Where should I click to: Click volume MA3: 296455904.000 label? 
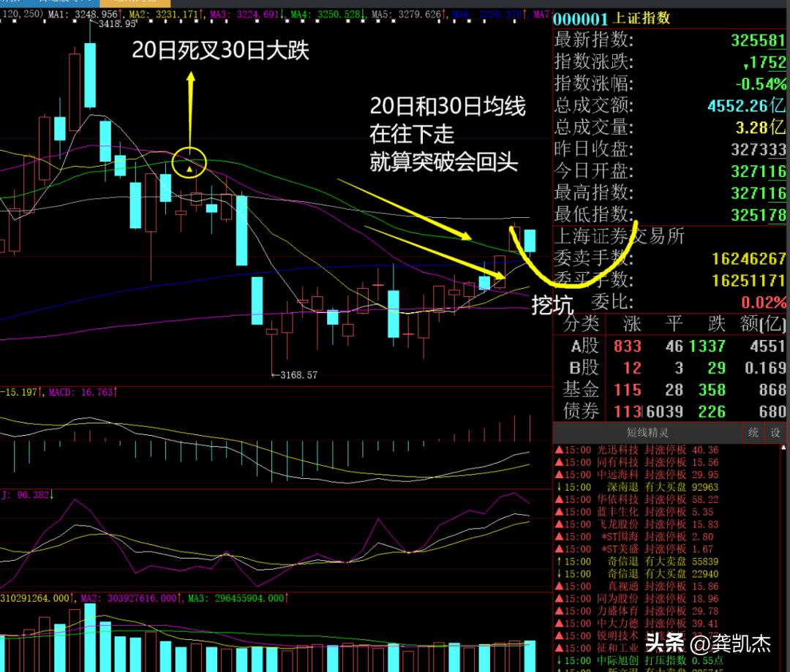pyautogui.click(x=238, y=598)
